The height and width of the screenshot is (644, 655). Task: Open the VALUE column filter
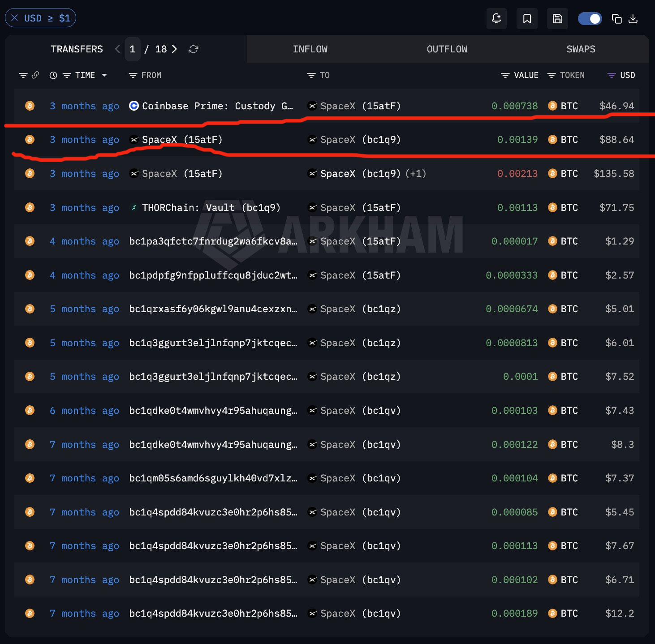505,75
